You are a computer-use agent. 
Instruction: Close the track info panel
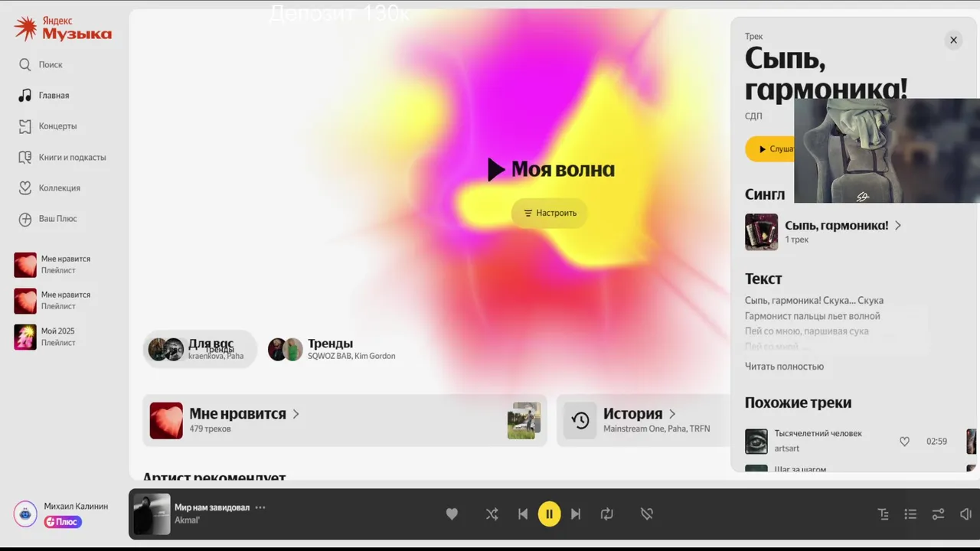(953, 40)
